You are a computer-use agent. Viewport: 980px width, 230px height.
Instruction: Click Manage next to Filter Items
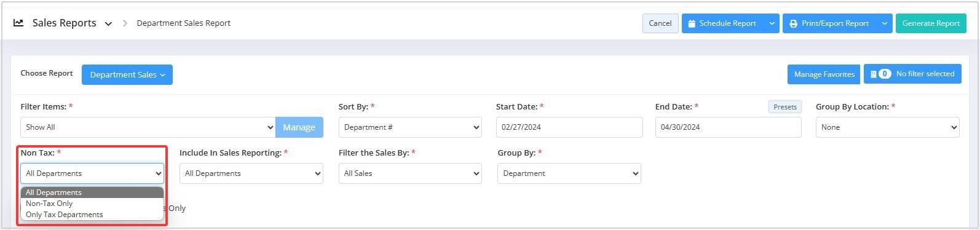299,127
